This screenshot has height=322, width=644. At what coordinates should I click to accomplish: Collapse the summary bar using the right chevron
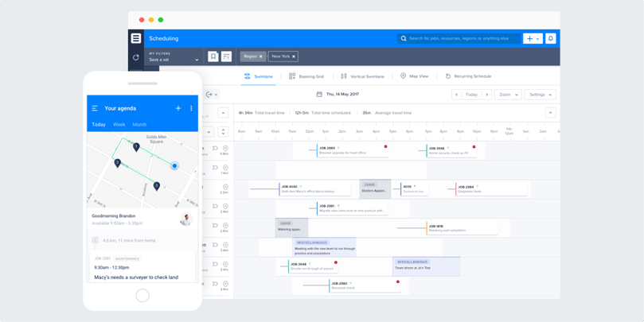[550, 112]
